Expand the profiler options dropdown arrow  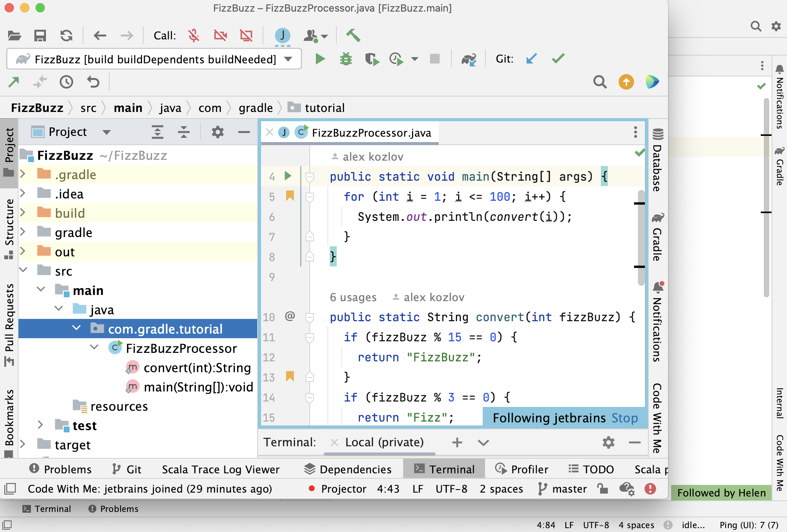point(415,59)
